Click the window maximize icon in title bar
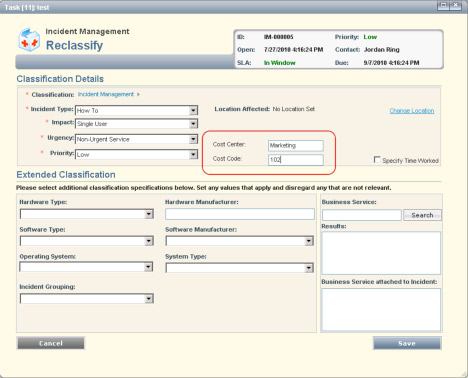Screen dimensions: 468x378 443,5
